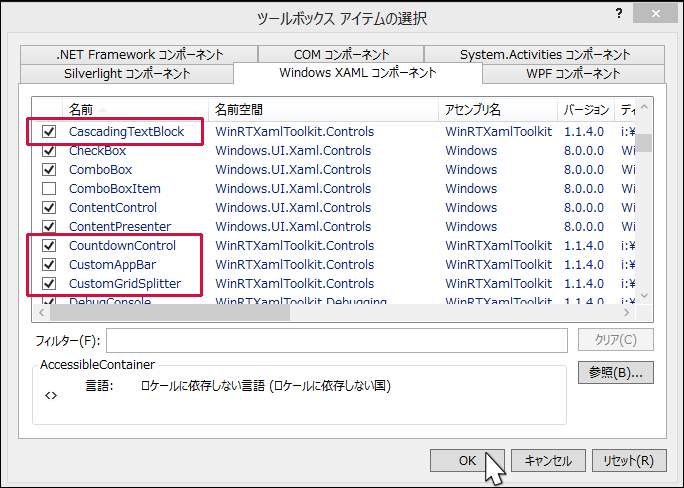This screenshot has height=488, width=684.
Task: Click vertical scrollbar up arrow
Action: [x=644, y=107]
